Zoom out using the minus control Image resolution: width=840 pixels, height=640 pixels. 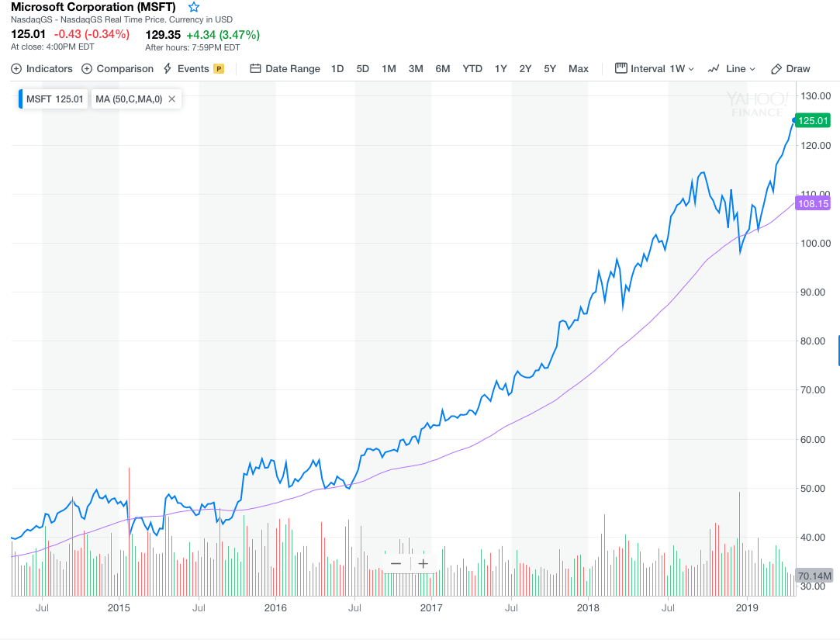(396, 563)
